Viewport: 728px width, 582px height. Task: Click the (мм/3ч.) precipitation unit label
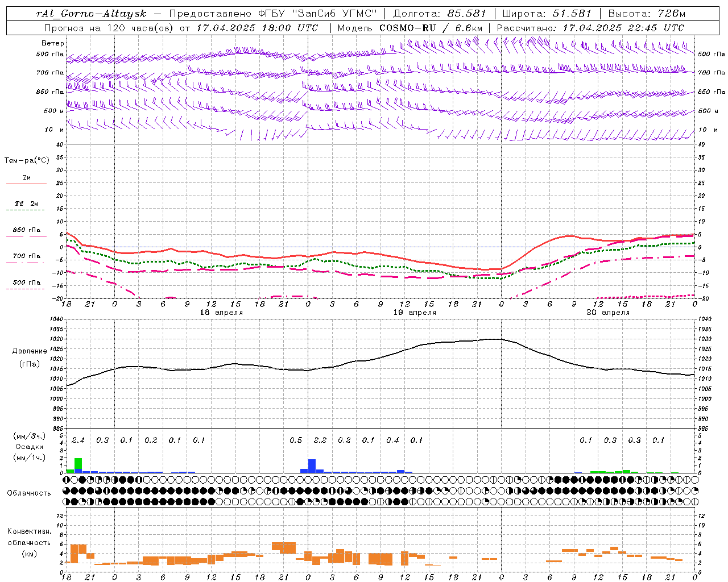point(30,436)
